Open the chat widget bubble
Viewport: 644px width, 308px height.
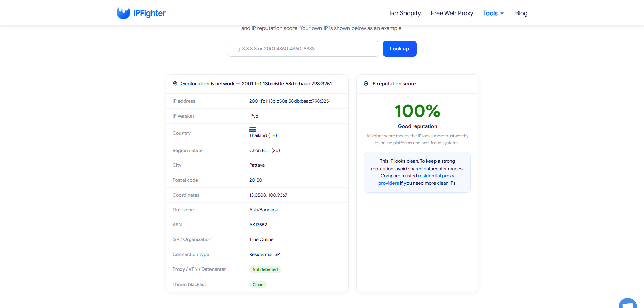coord(628,303)
